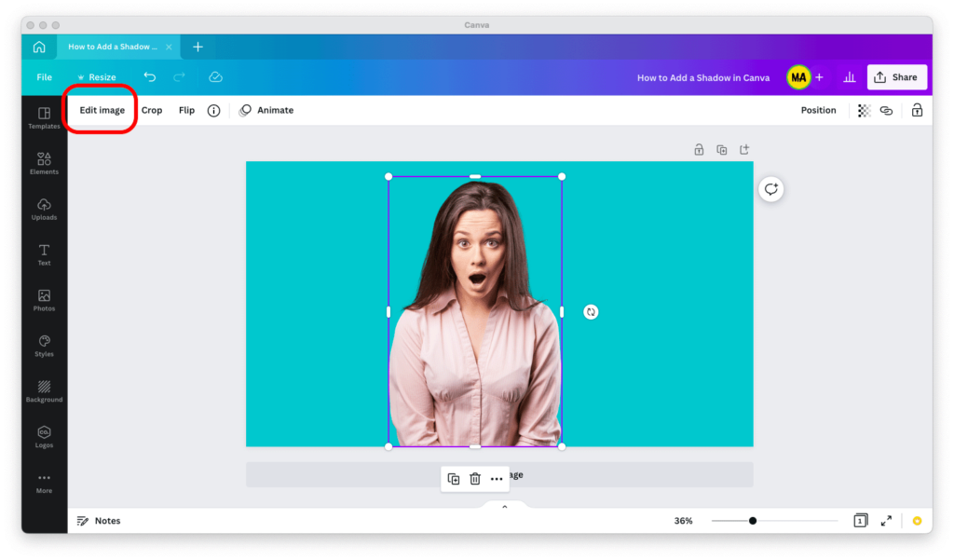Check the cloud save status icon

(x=215, y=77)
